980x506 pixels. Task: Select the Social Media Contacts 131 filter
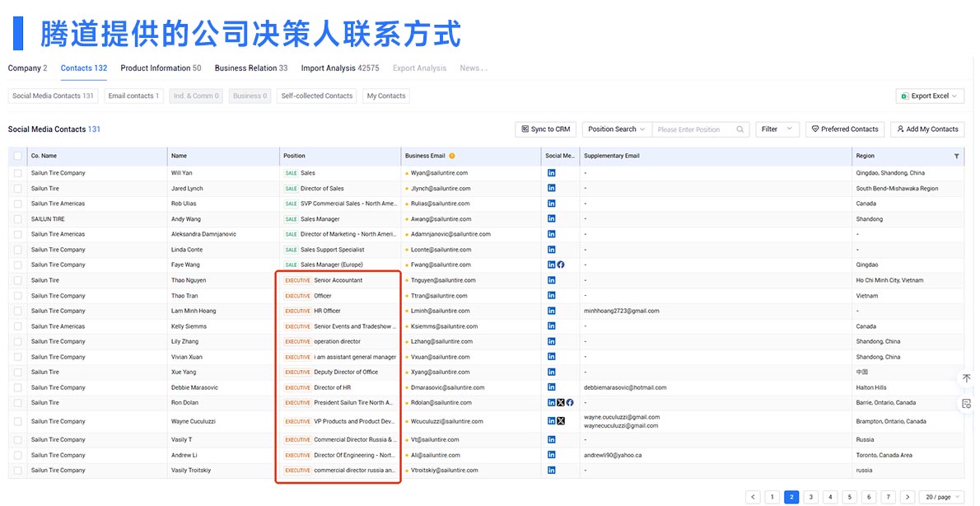(54, 96)
